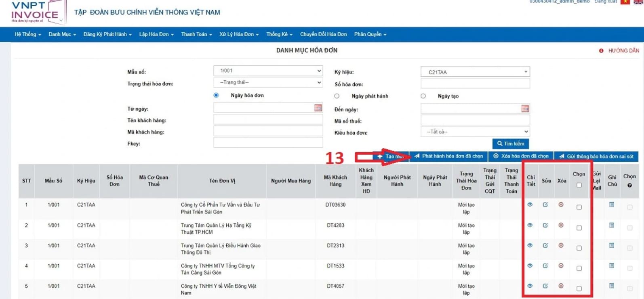Tick select-all checkbox in Chọn header

pyautogui.click(x=579, y=185)
